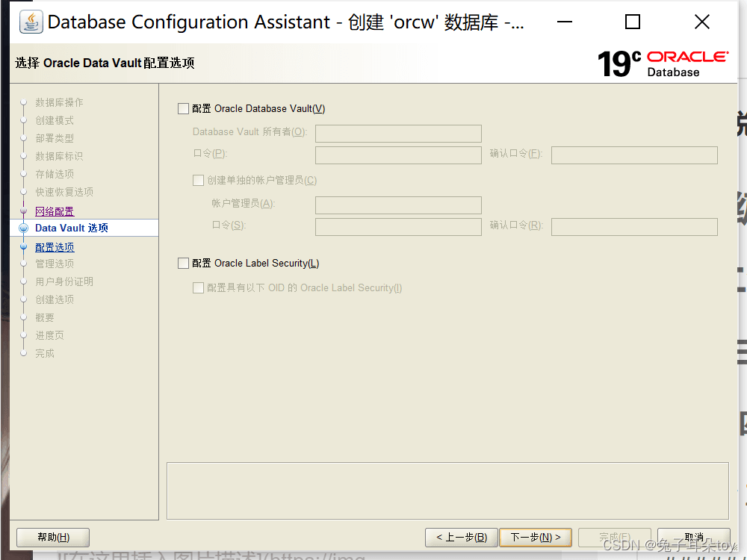The image size is (747, 560).
Task: Click the 存储选项 step in sidebar
Action: 55,174
